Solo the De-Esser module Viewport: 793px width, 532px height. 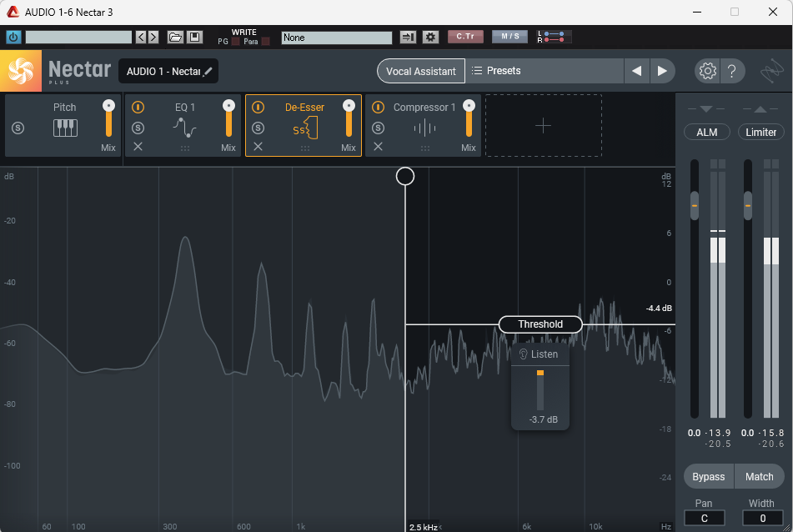[258, 128]
